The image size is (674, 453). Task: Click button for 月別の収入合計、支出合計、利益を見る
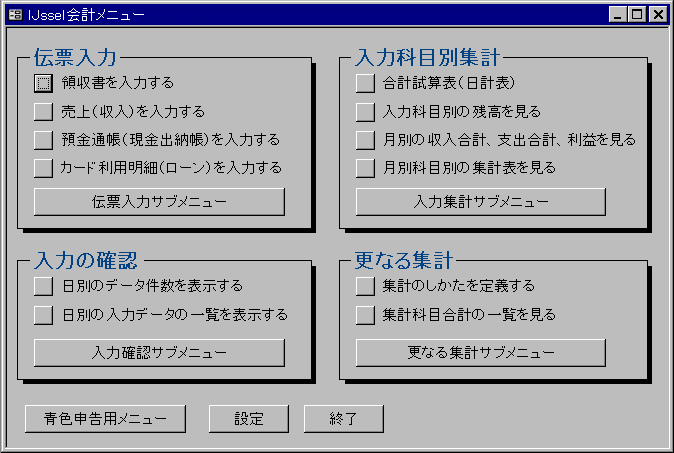click(x=365, y=140)
